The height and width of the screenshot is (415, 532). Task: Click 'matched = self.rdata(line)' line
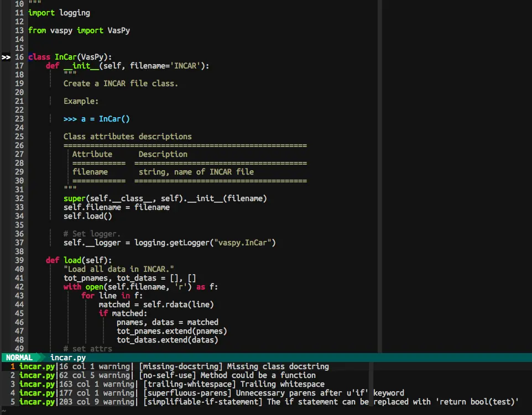[157, 304]
